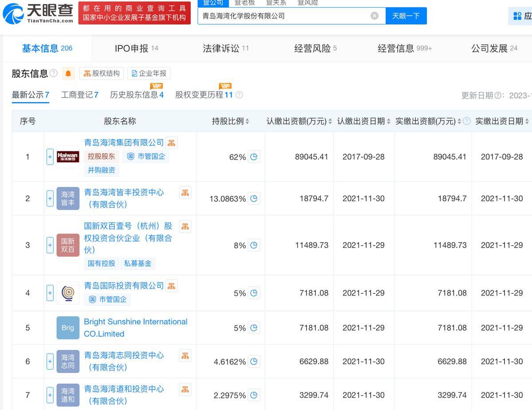Click the Brig avatar tile

(x=68, y=328)
